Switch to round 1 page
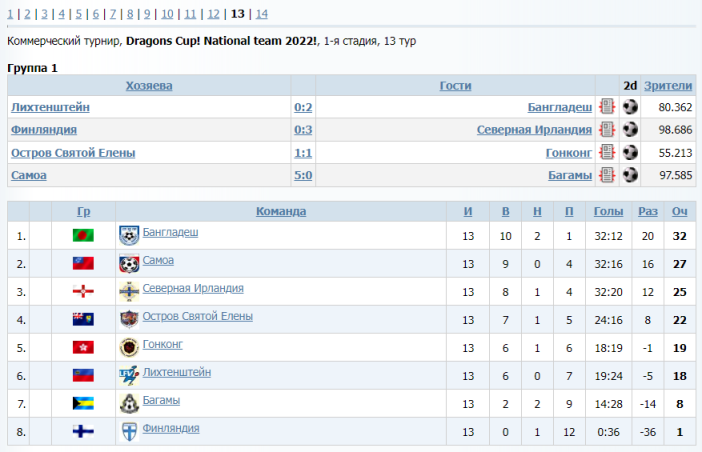The image size is (702, 452). pos(11,14)
